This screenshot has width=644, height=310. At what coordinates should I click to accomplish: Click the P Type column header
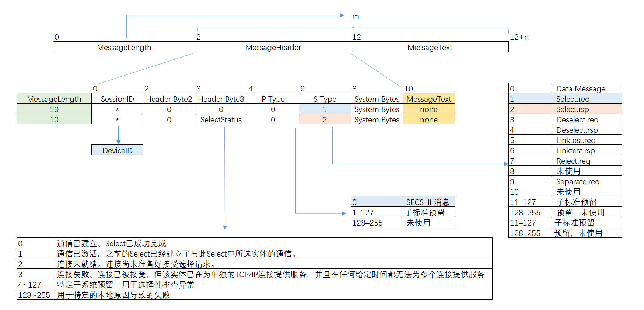tap(273, 99)
